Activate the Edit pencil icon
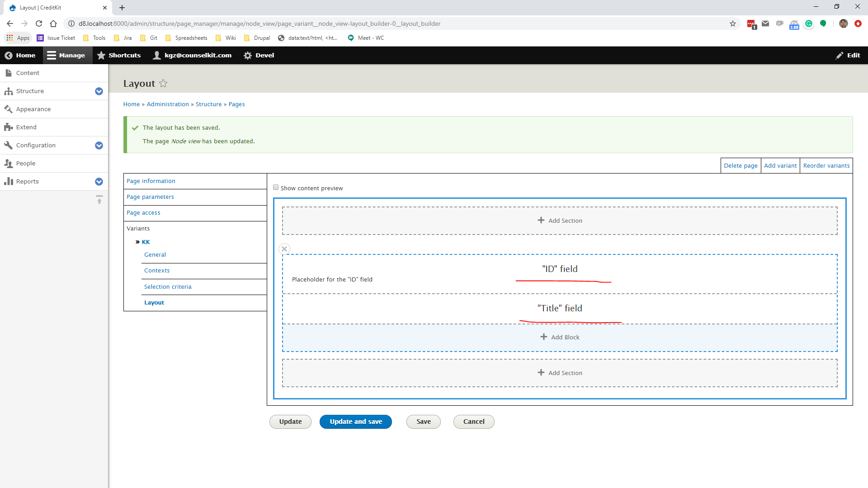Viewport: 868px width, 488px height. click(x=839, y=55)
